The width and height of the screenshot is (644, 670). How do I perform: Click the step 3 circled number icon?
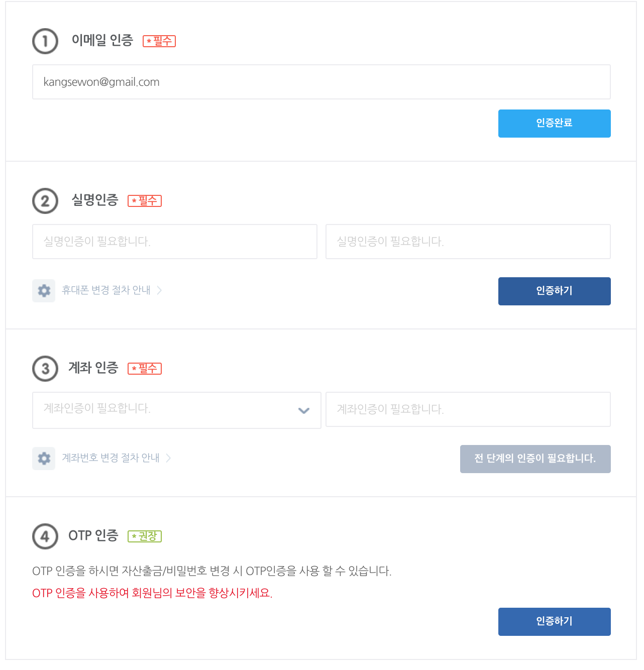coord(45,369)
